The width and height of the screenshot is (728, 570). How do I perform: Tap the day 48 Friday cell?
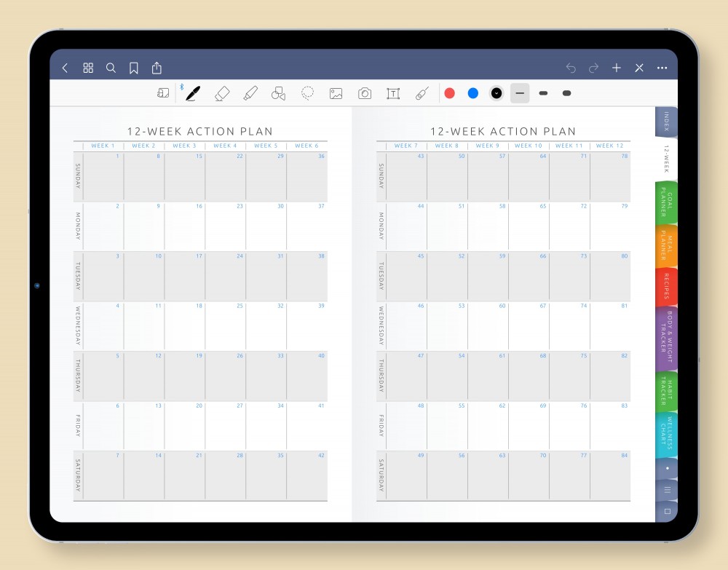coord(406,426)
